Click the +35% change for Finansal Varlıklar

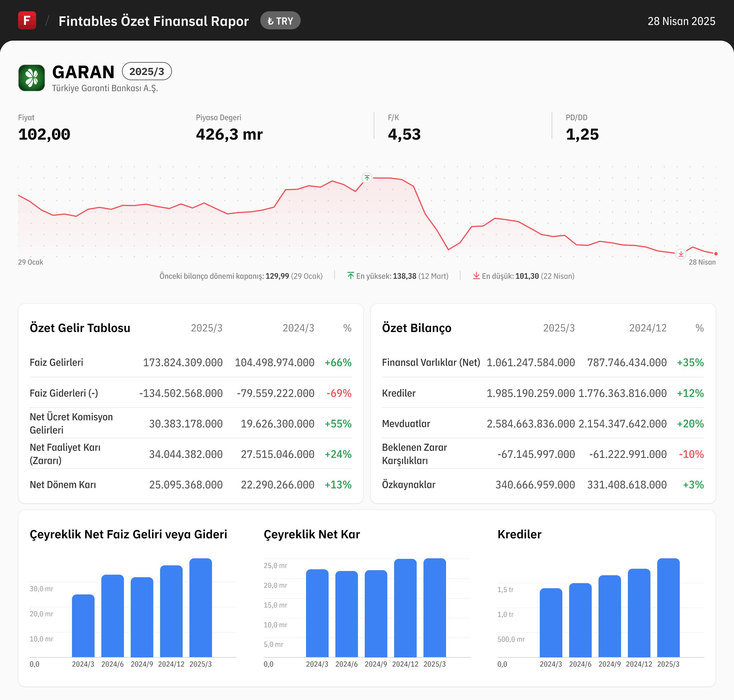pos(690,362)
